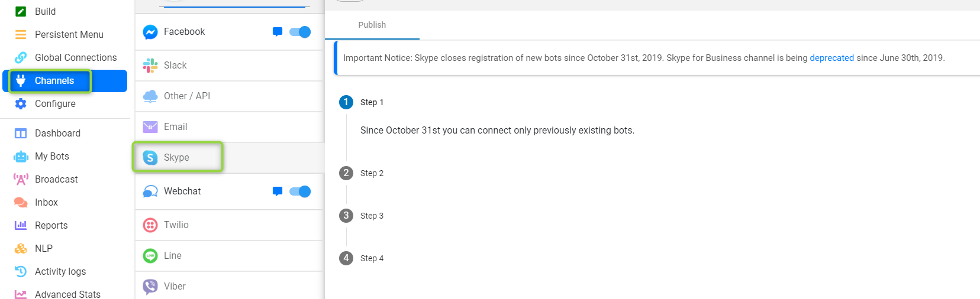980x299 pixels.
Task: Follow the deprecated link in the notice
Action: tap(831, 58)
